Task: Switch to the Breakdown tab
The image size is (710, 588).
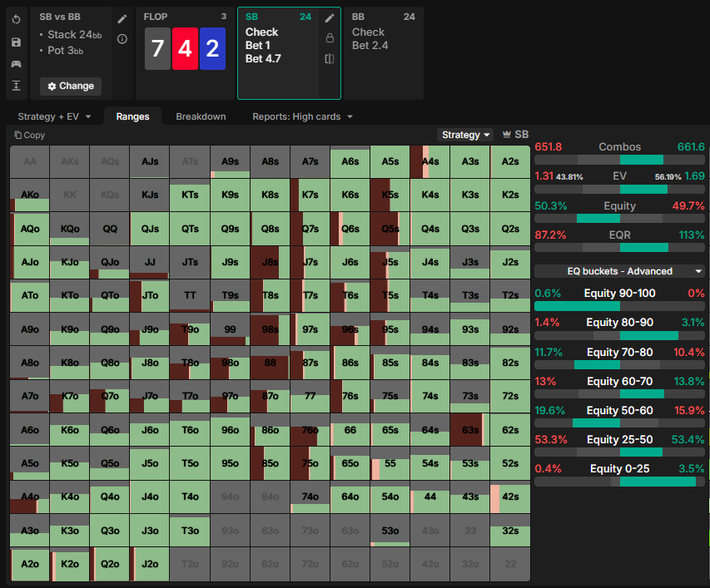Action: click(x=201, y=116)
